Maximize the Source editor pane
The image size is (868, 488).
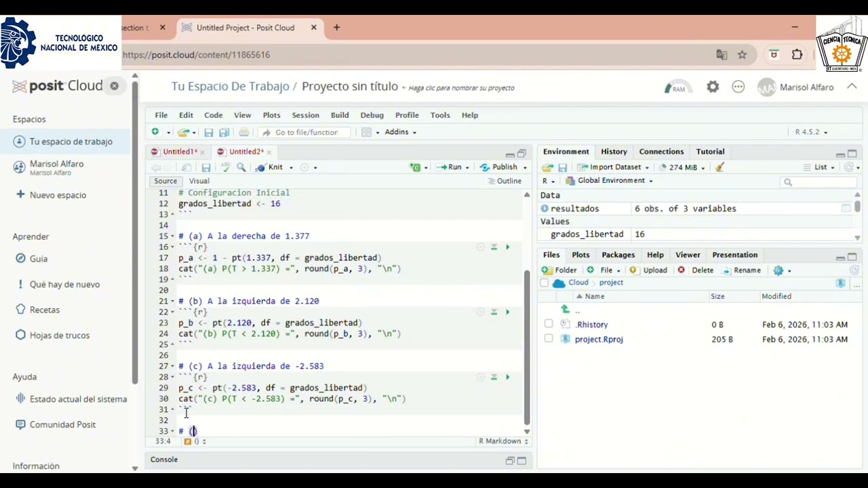pos(521,154)
